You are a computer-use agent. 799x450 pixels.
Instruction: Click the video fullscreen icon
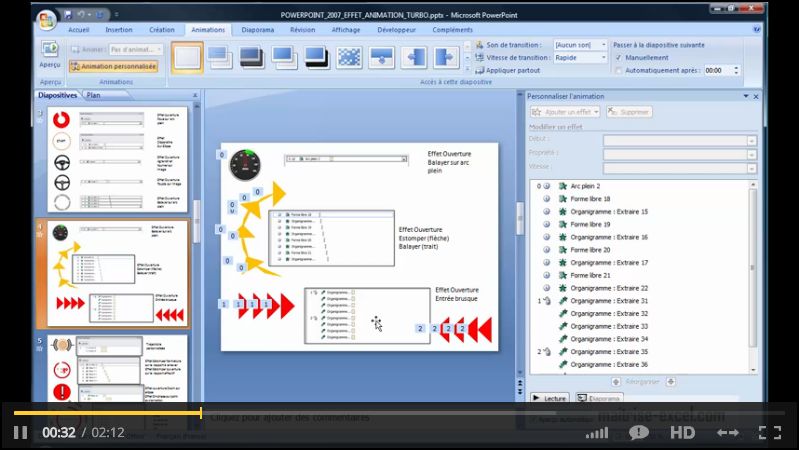tap(769, 433)
